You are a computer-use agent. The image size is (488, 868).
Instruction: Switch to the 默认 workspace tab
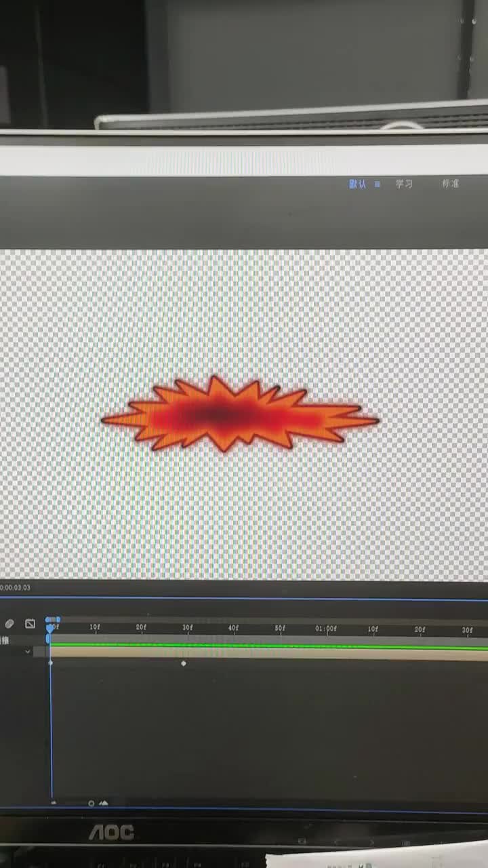(x=357, y=184)
